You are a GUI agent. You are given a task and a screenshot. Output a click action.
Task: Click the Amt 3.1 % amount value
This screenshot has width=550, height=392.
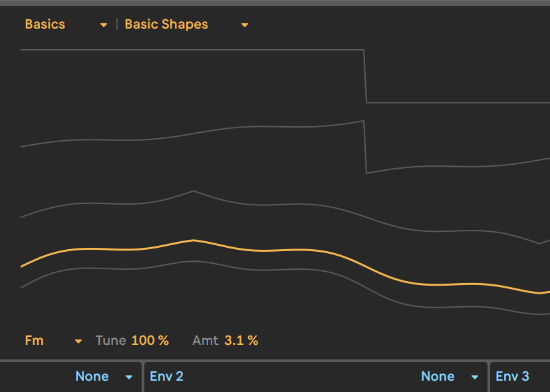coord(241,341)
